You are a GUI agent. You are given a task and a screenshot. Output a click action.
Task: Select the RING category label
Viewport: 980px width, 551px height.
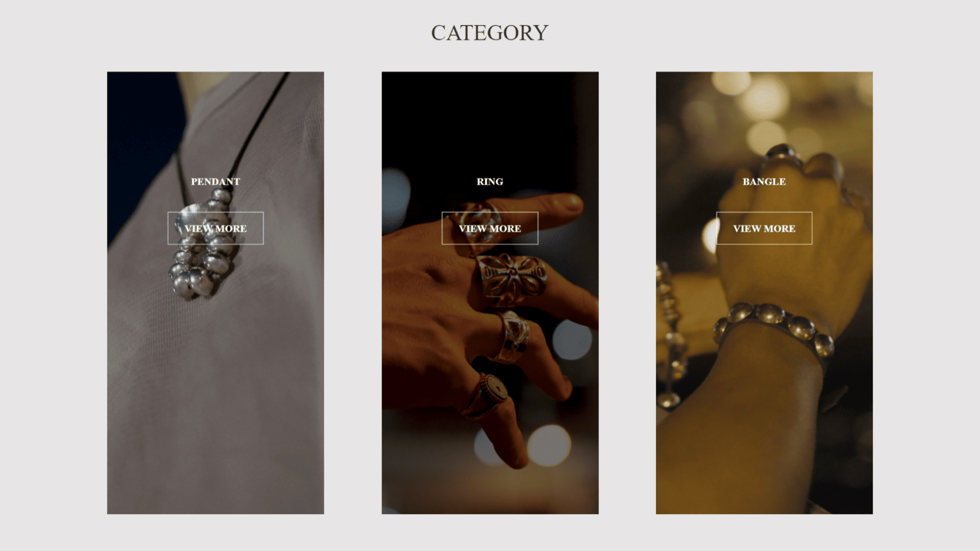coord(489,182)
